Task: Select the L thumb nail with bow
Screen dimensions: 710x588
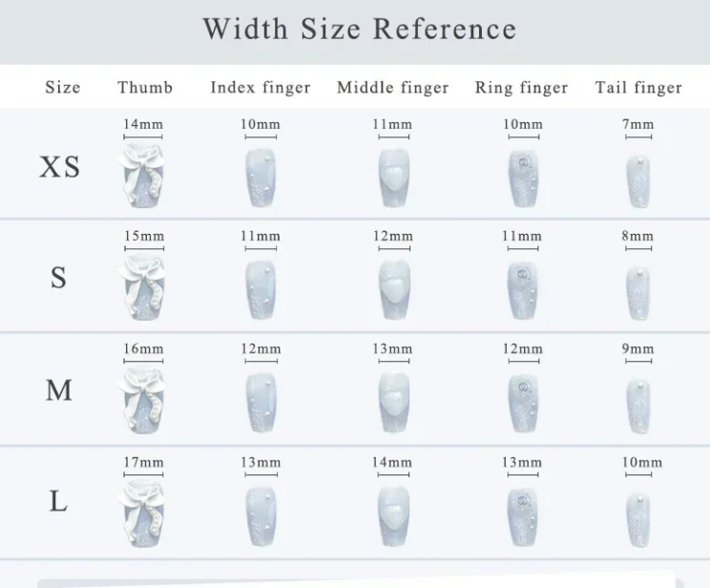Action: [x=143, y=513]
